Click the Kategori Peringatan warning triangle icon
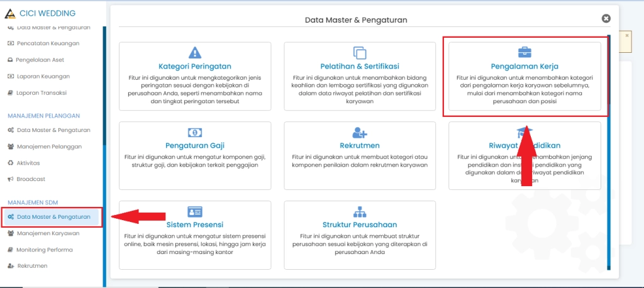 (195, 53)
